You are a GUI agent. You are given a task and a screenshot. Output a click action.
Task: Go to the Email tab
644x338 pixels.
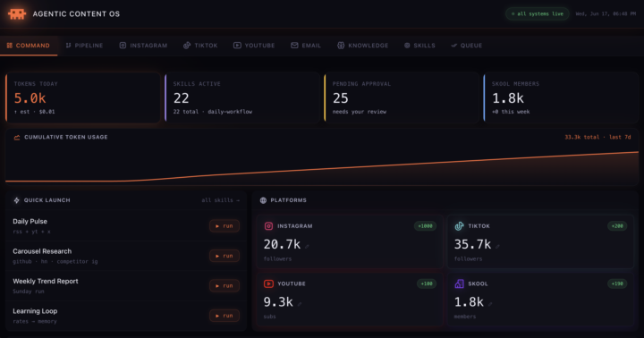click(306, 46)
